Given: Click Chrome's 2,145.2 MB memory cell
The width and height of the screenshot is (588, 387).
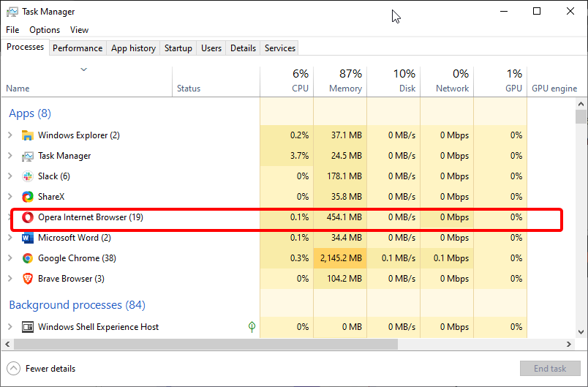Looking at the screenshot, I should (x=340, y=258).
